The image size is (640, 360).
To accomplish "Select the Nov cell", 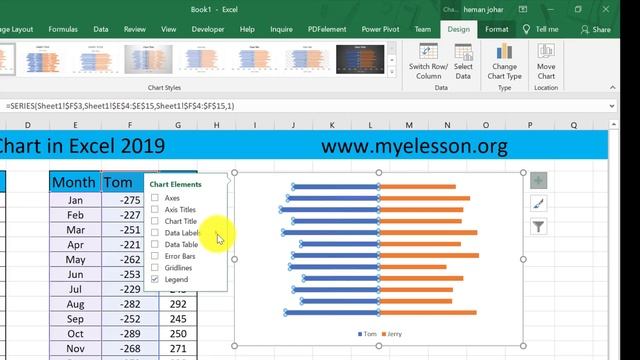I will pos(76,349).
